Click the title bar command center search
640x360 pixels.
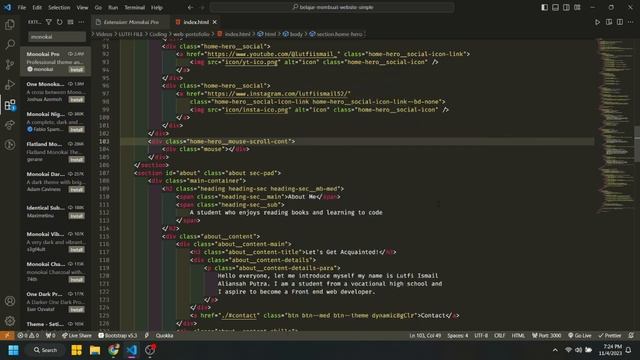(x=332, y=7)
